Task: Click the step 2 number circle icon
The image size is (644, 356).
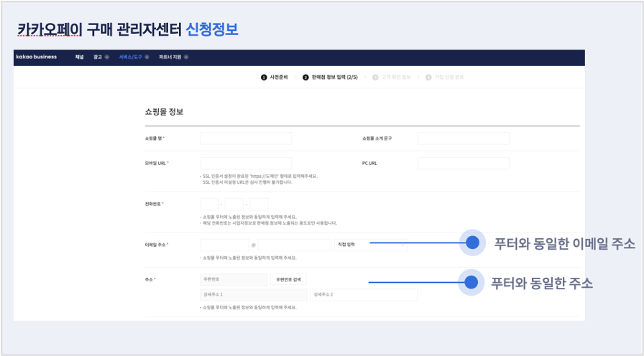Action: click(x=305, y=78)
